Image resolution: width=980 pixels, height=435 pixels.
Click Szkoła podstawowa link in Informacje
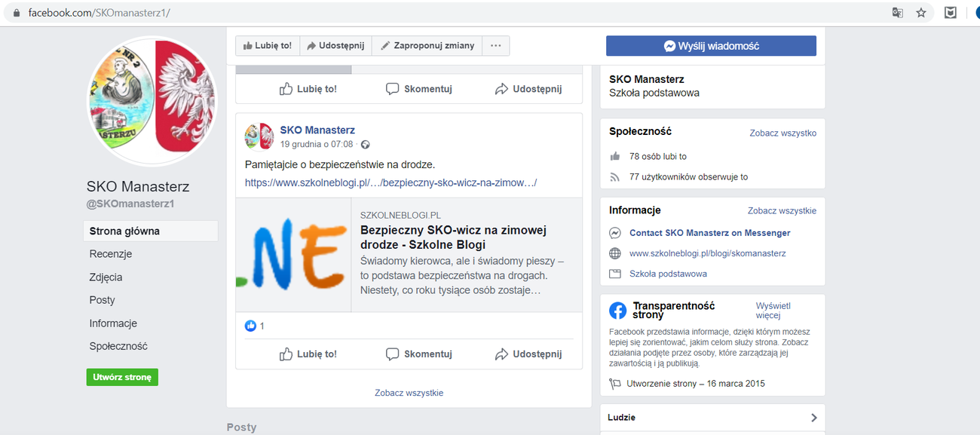pyautogui.click(x=668, y=274)
